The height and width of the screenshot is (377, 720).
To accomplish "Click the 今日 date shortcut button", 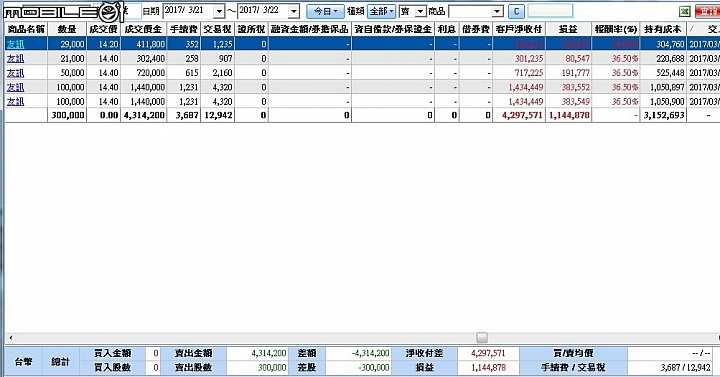I will click(x=325, y=11).
